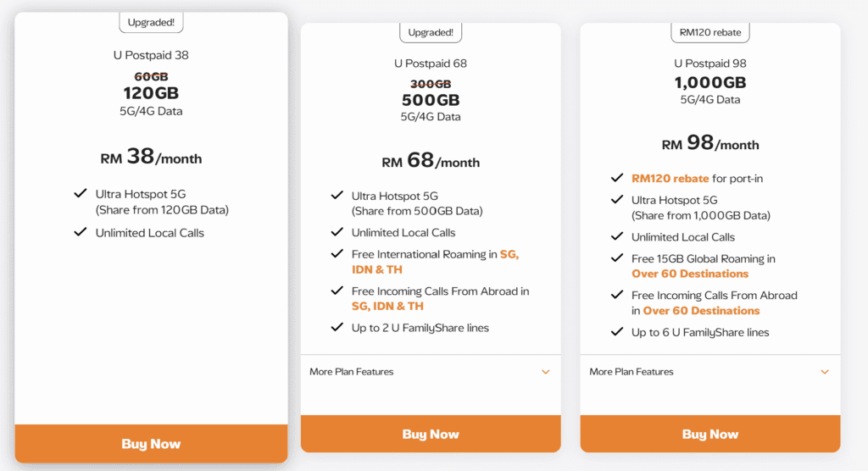Click the RM120 rebate badge atop Postpaid 98
Viewport: 868px width, 471px height.
(710, 33)
